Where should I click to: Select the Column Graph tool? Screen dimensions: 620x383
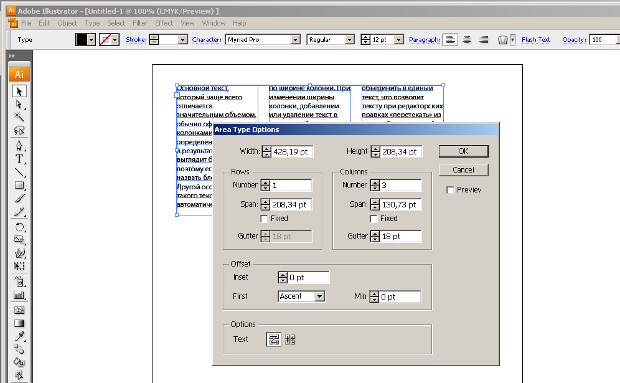[19, 295]
